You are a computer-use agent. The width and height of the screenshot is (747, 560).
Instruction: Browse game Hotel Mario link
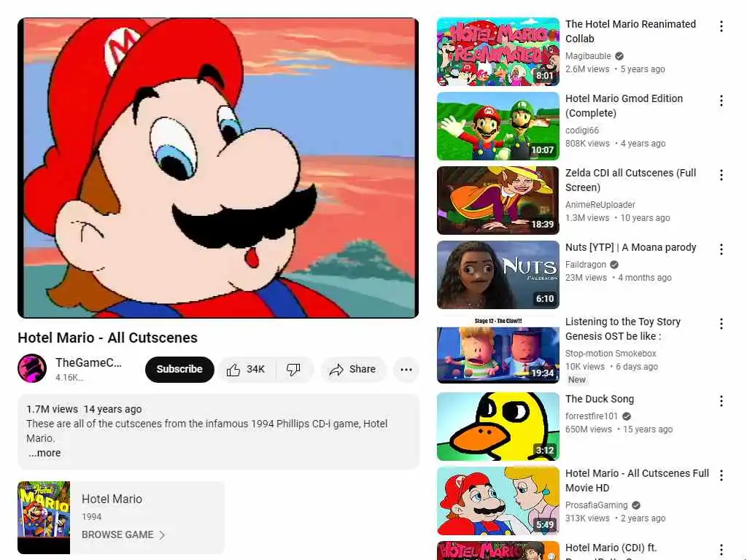point(123,534)
